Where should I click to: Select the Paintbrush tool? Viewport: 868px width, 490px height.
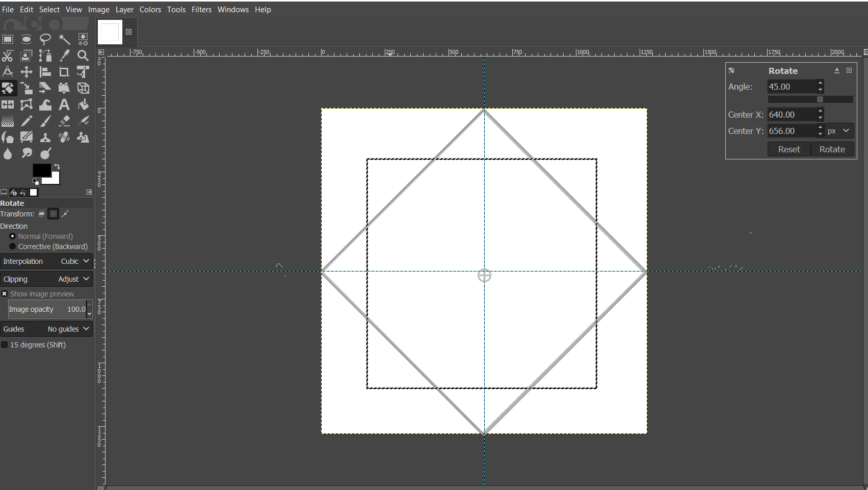point(45,121)
